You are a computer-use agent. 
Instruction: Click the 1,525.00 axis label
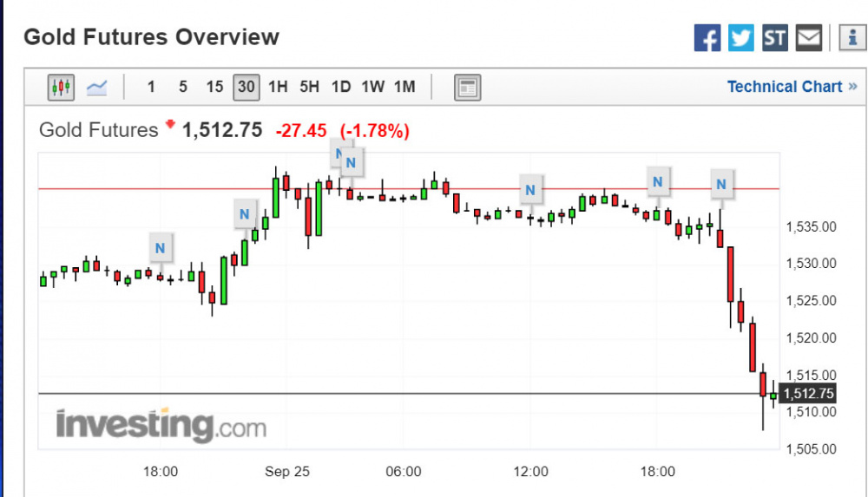coord(811,301)
